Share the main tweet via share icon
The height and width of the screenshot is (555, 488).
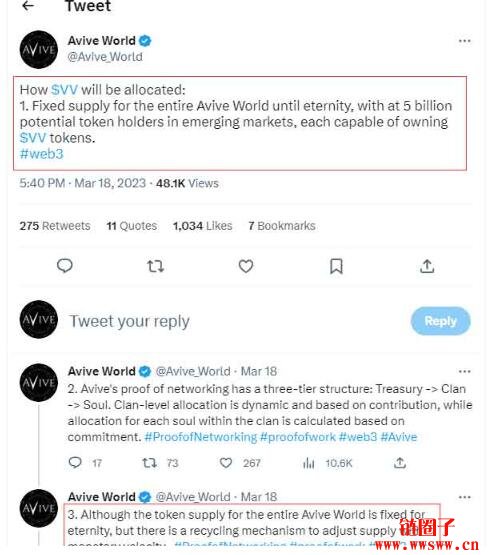[427, 266]
